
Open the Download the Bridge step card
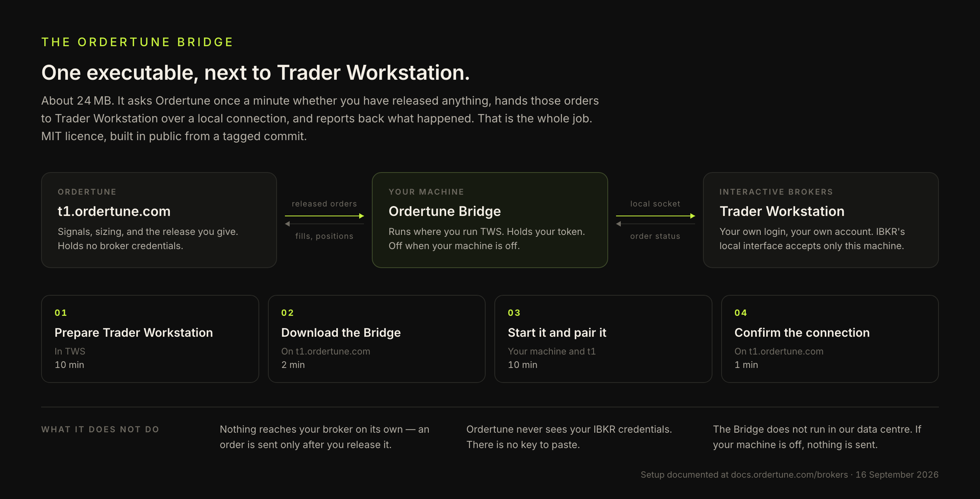coord(377,339)
